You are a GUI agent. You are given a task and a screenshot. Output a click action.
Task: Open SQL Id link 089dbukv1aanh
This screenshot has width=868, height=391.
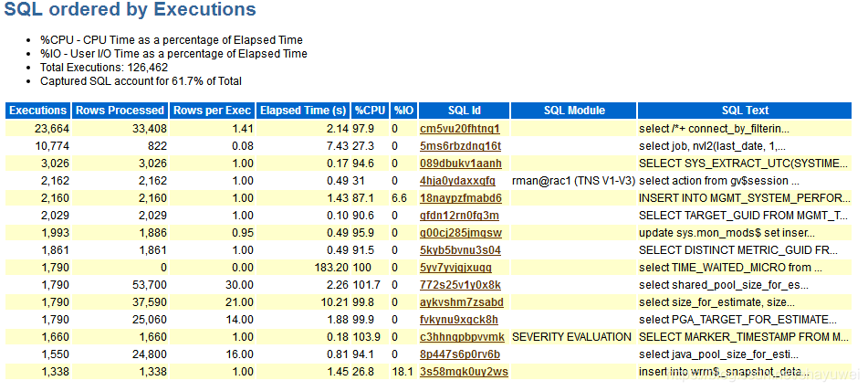tap(461, 164)
